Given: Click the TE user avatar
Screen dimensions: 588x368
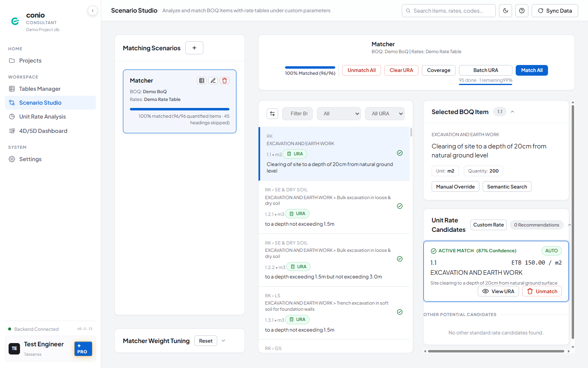Looking at the screenshot, I should click(x=14, y=349).
